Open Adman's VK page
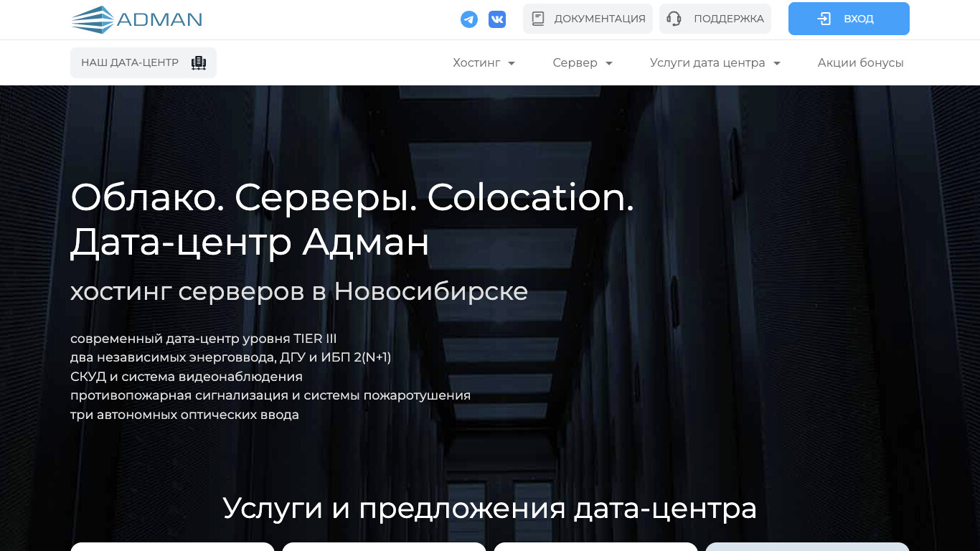Image resolution: width=980 pixels, height=551 pixels. 497,19
